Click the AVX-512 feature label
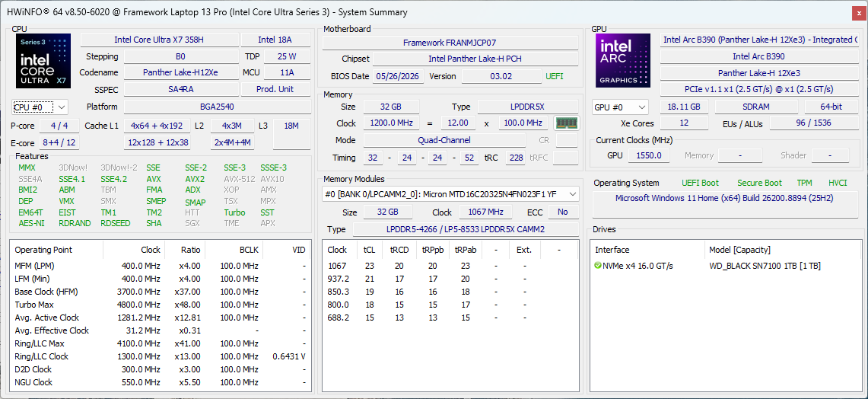868x399 pixels. click(239, 179)
